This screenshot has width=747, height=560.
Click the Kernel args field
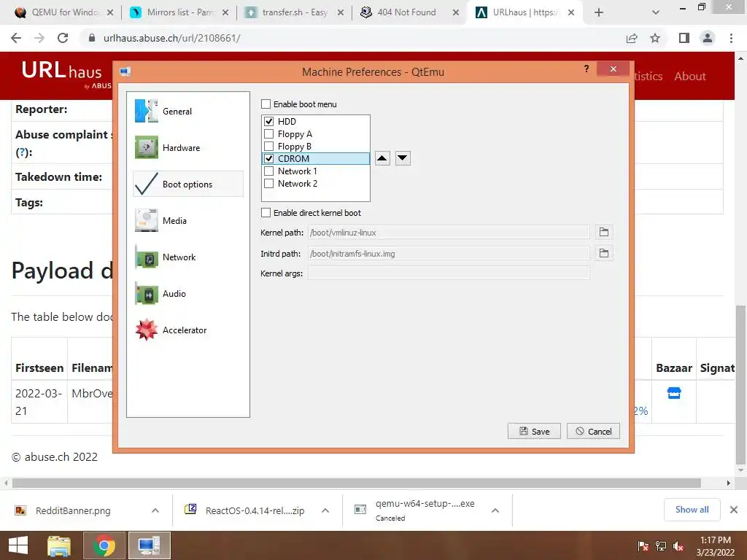pos(449,273)
